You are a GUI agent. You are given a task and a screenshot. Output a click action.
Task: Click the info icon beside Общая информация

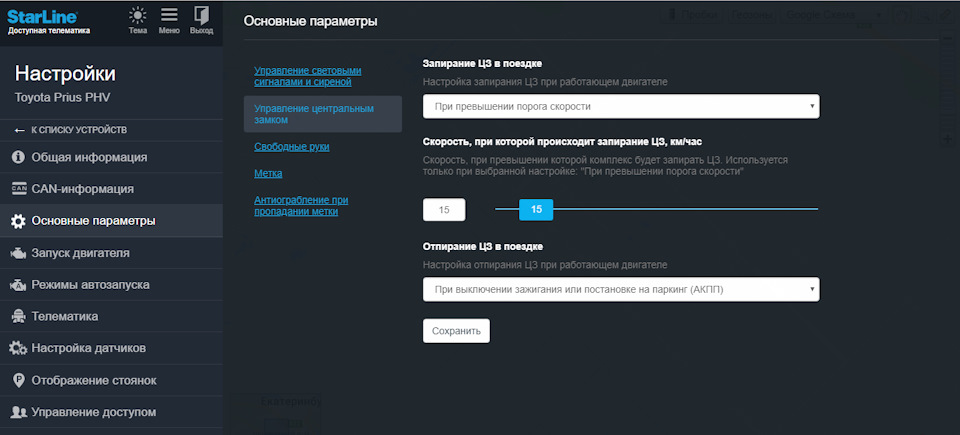click(19, 157)
